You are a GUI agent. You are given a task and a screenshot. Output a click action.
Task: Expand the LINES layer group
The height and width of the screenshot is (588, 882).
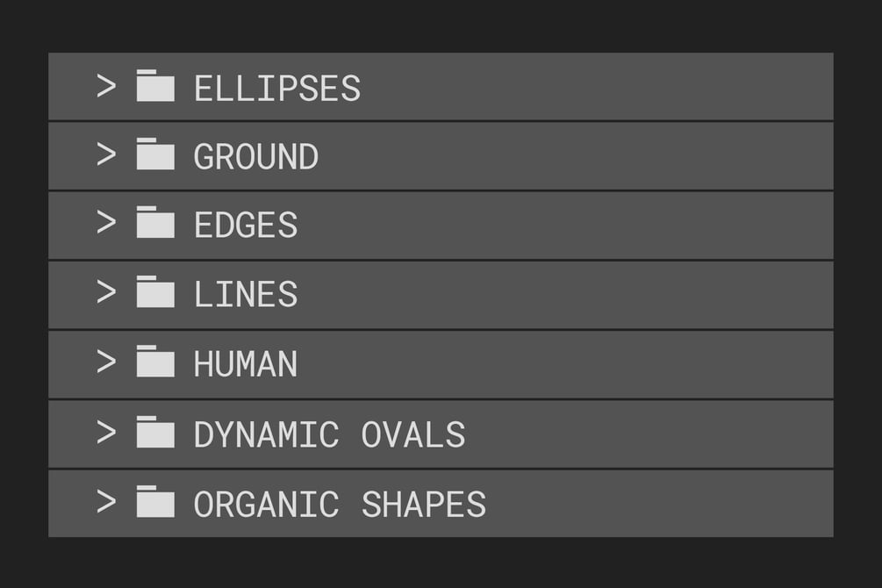(x=106, y=292)
